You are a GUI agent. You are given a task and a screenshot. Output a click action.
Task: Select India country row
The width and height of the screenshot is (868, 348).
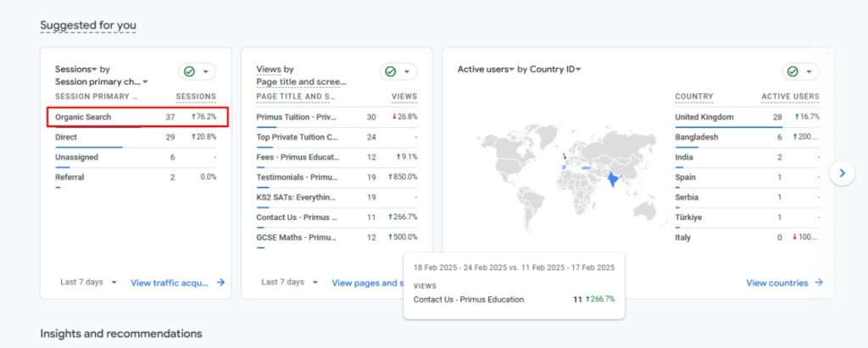[748, 157]
